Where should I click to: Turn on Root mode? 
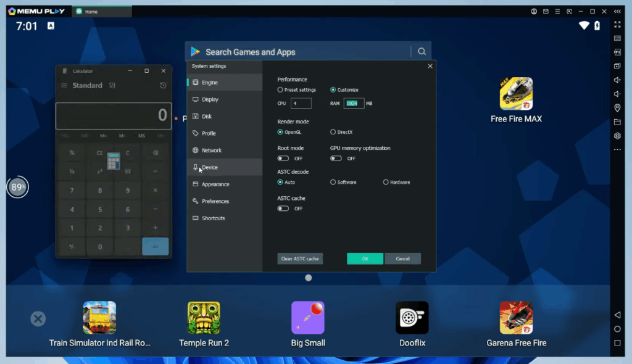[283, 158]
